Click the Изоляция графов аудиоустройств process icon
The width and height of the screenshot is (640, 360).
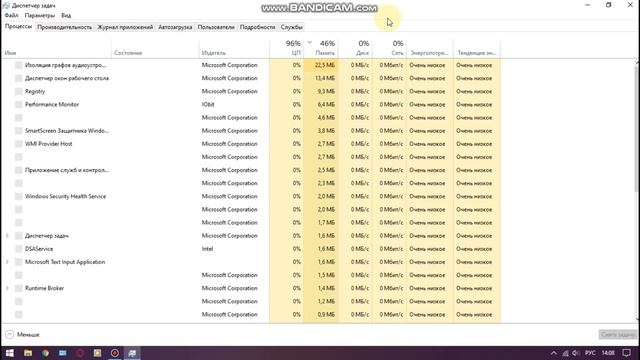[18, 65]
